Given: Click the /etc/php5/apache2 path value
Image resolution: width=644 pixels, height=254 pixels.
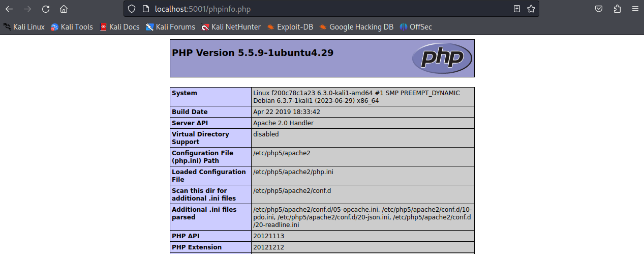Looking at the screenshot, I should point(282,153).
